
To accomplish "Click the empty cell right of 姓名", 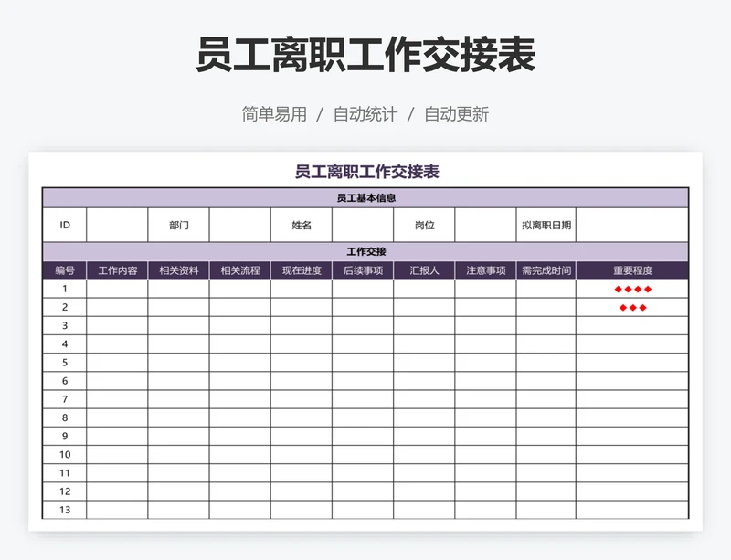I will point(363,226).
